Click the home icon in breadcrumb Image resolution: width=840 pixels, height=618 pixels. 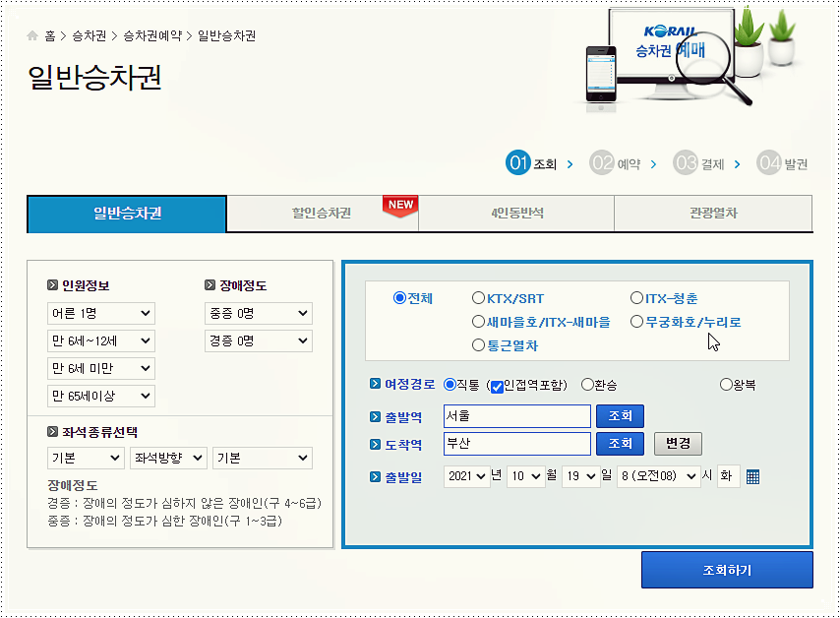[x=32, y=35]
